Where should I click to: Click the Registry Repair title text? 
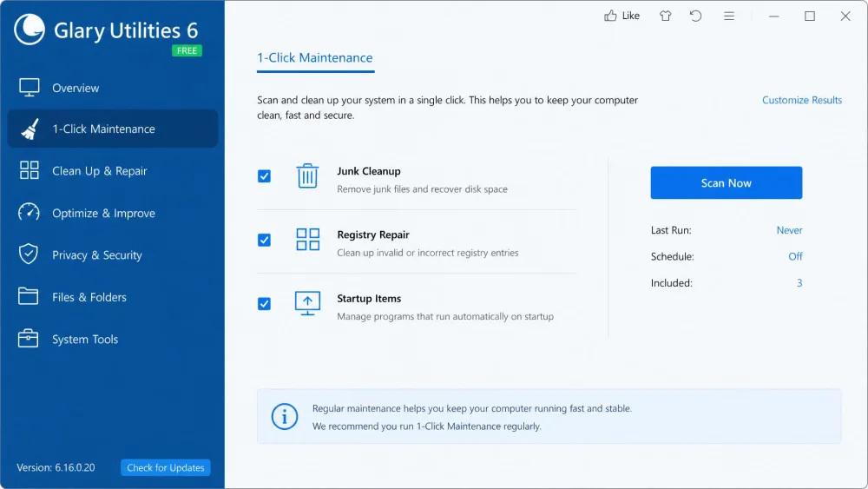(x=373, y=235)
